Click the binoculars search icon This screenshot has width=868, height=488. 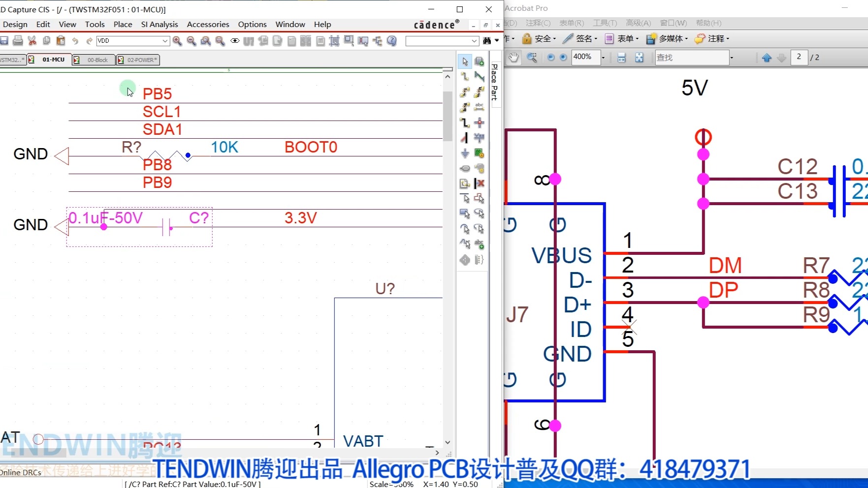click(487, 41)
